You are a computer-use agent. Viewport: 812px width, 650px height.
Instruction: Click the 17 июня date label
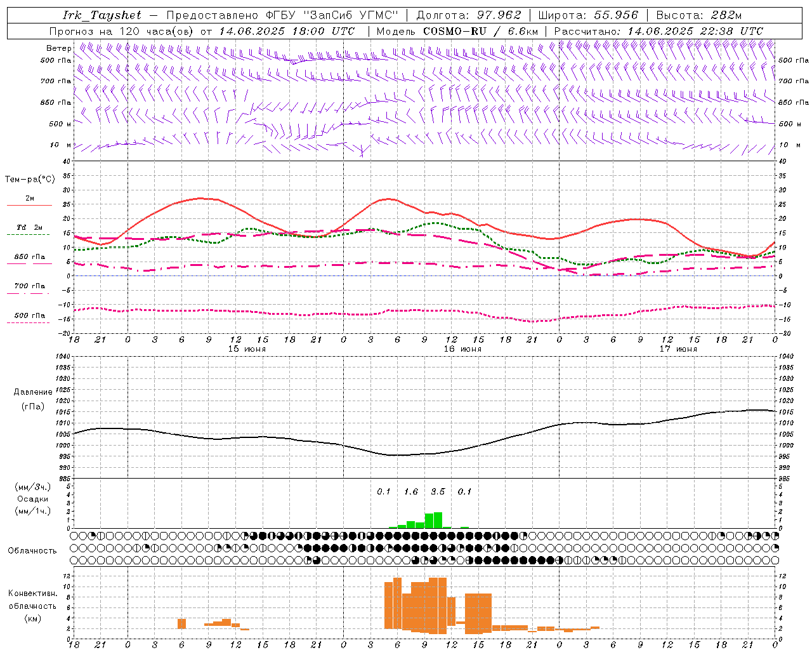(678, 349)
